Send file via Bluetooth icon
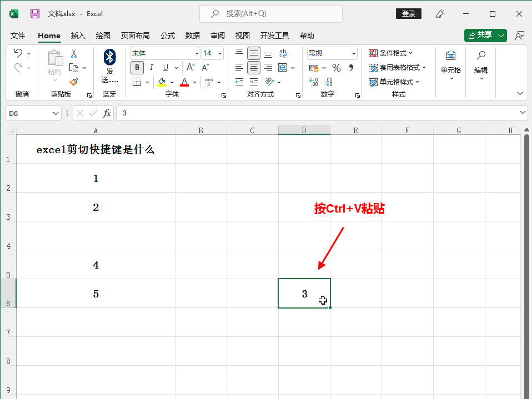 tap(109, 57)
